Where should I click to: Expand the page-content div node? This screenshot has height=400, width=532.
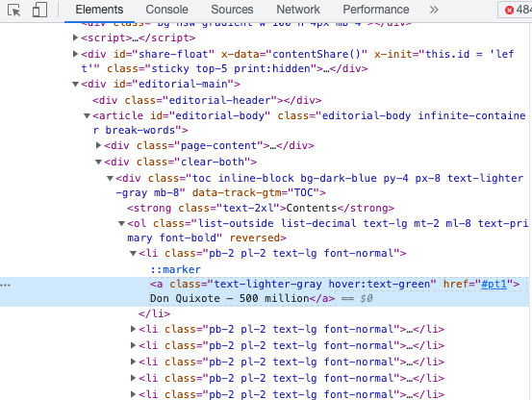click(98, 145)
